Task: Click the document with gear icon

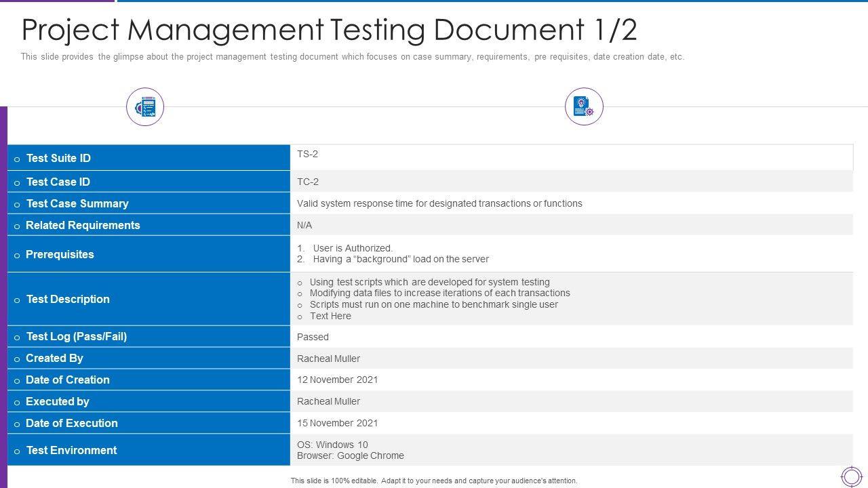Action: [x=584, y=107]
